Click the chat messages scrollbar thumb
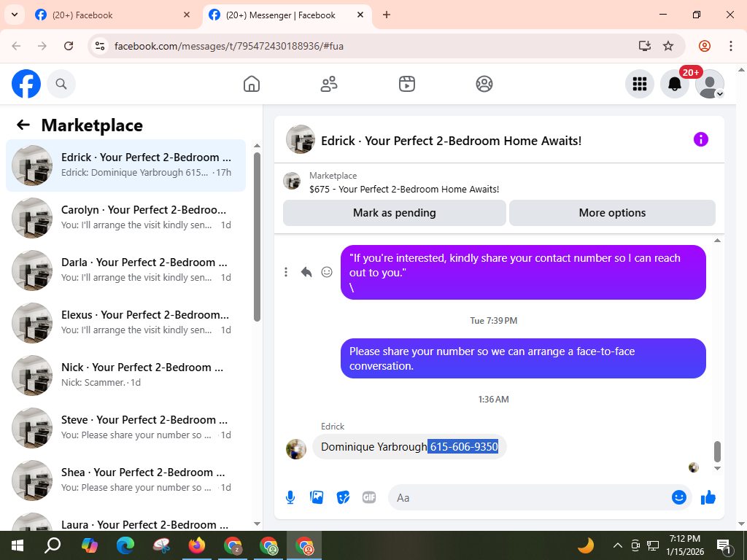This screenshot has height=560, width=747. 718,451
